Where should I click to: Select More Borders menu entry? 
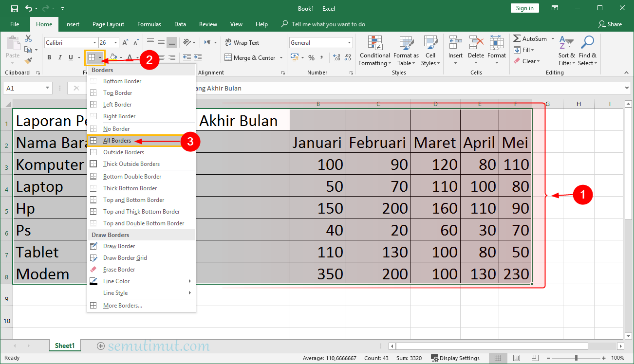point(142,306)
